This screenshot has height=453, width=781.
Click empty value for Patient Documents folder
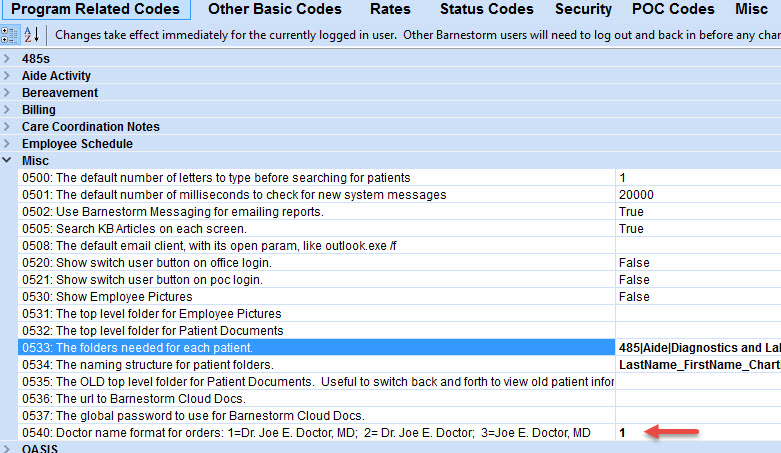pyautogui.click(x=698, y=330)
